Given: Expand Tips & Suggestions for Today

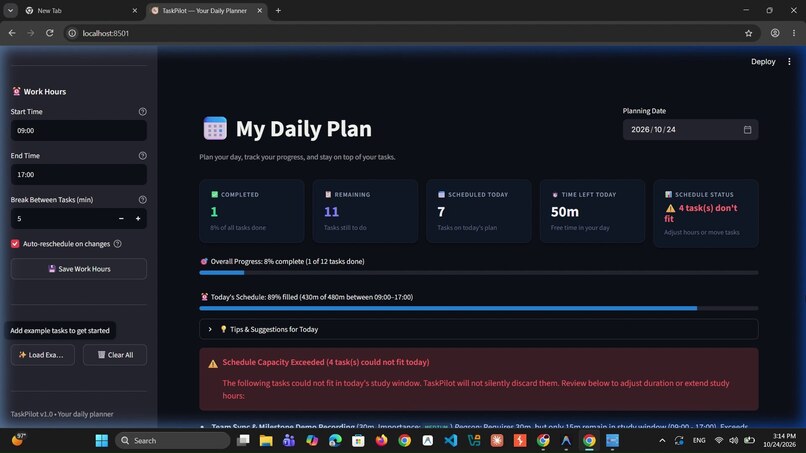Looking at the screenshot, I should [x=479, y=329].
